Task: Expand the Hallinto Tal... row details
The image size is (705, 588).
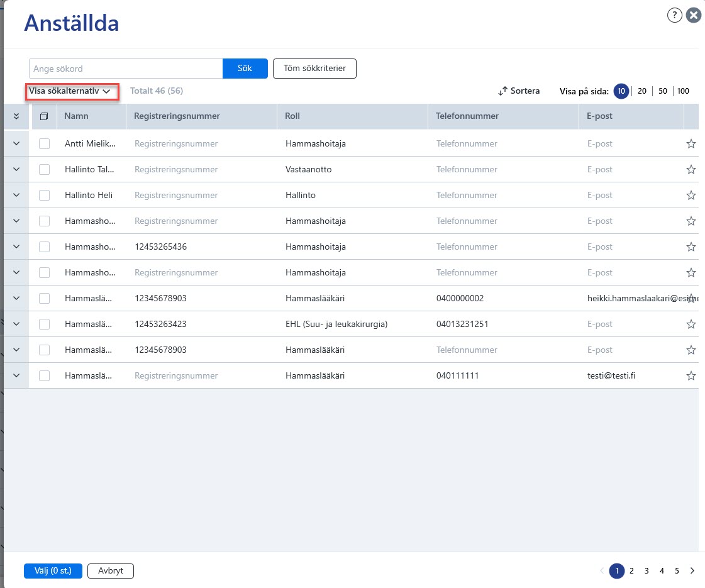Action: pyautogui.click(x=16, y=169)
